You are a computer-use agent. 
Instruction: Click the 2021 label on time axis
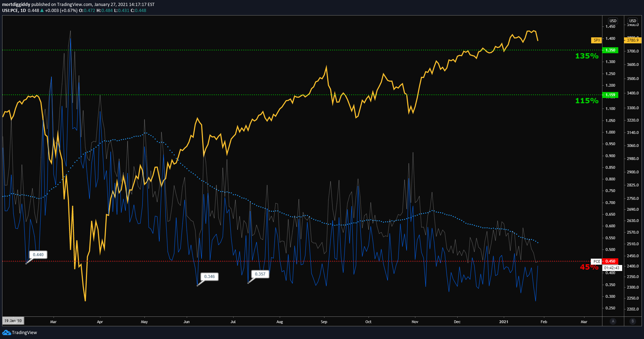504,322
